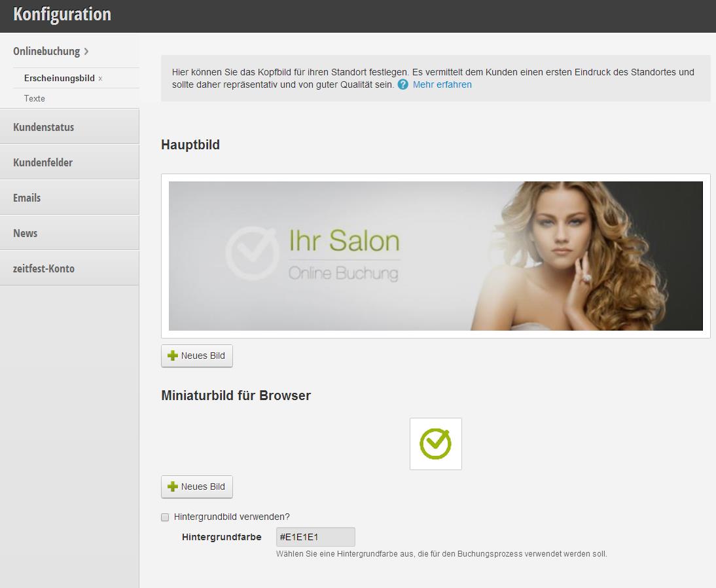The height and width of the screenshot is (588, 716).
Task: Open the News section
Action: (x=25, y=233)
